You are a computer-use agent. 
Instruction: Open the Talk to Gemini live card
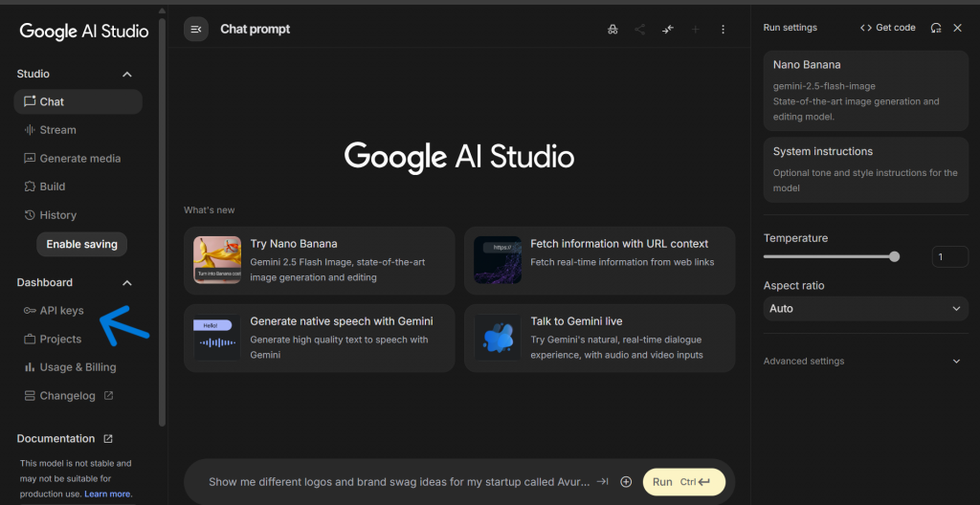599,339
